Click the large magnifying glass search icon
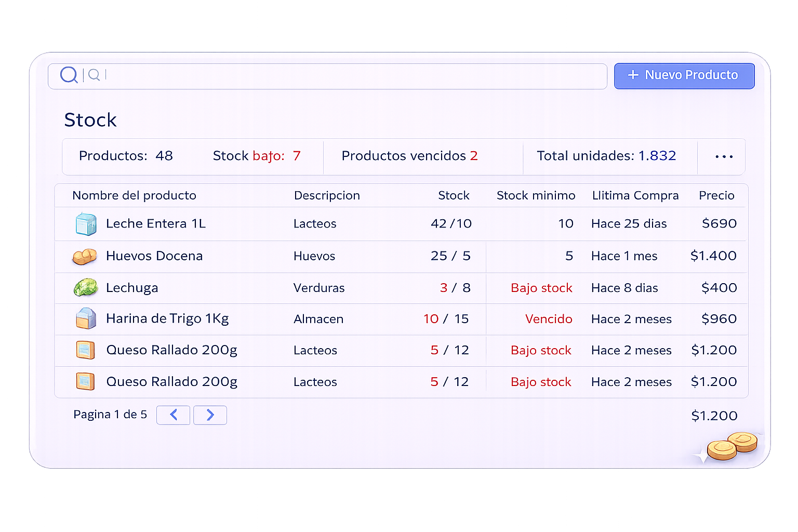The width and height of the screenshot is (798, 532). coord(69,75)
